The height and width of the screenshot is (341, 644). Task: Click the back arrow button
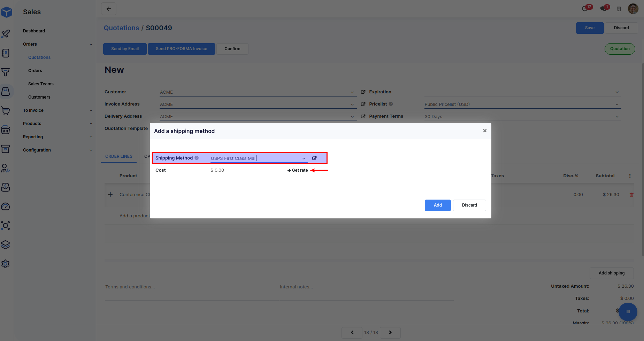click(109, 9)
